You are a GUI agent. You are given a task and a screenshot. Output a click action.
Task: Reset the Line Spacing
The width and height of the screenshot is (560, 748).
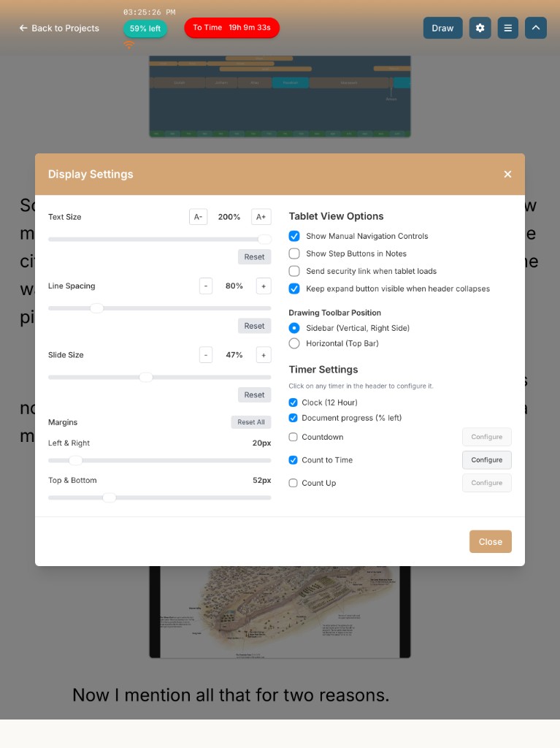(254, 326)
